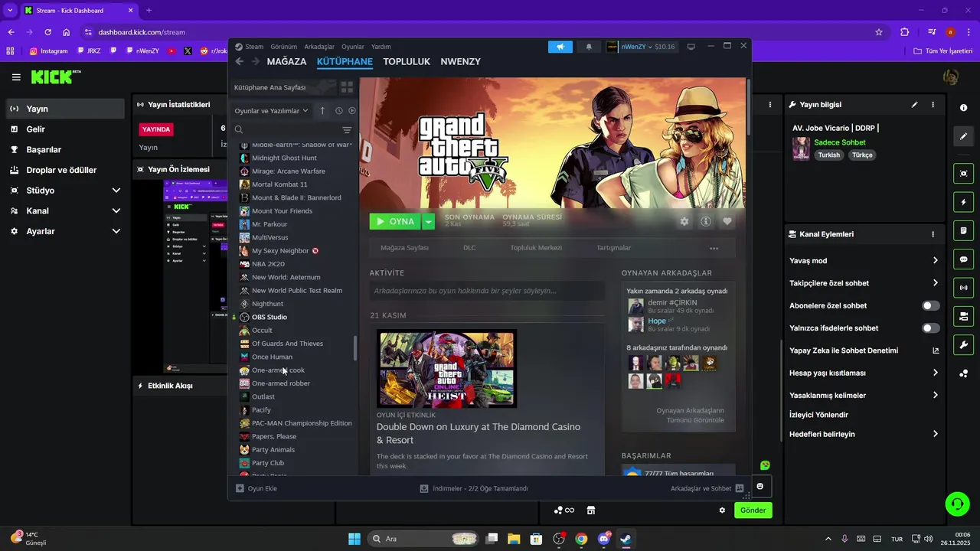
Task: Open DLC tab for GTA V
Action: tap(469, 248)
